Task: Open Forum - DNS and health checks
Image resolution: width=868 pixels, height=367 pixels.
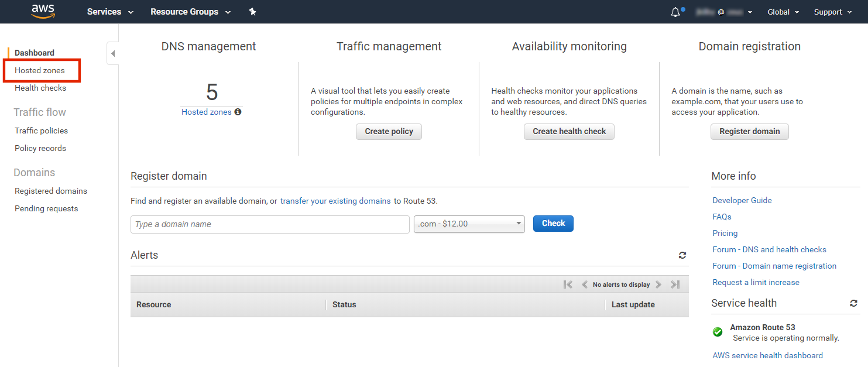Action: 770,249
